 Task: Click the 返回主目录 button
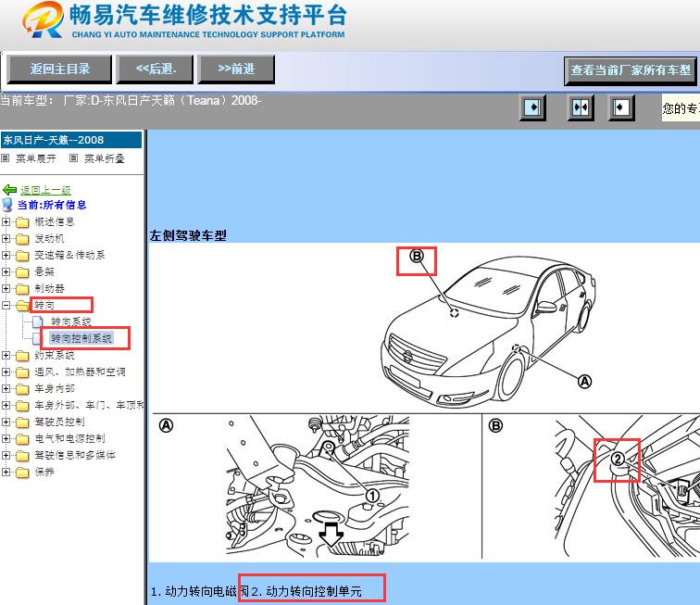(x=59, y=69)
